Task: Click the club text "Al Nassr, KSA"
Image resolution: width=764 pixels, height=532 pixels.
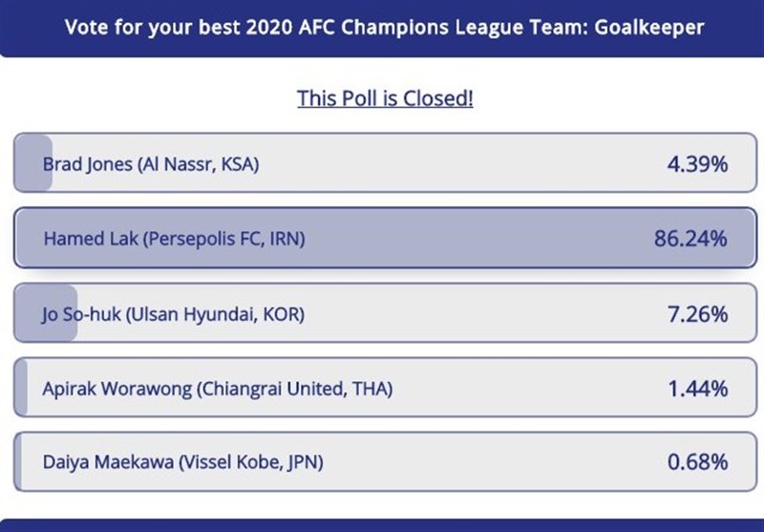Action: pos(199,164)
